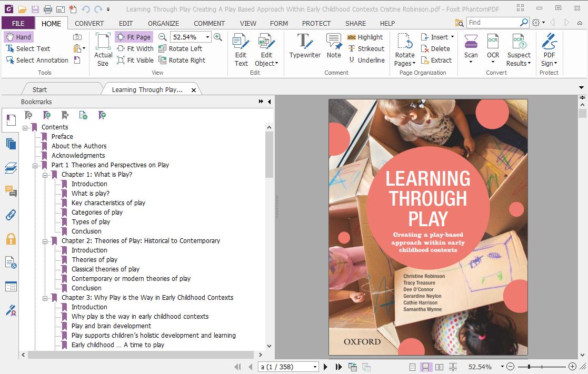
Task: Activate the Select Annotation tool
Action: (x=37, y=60)
